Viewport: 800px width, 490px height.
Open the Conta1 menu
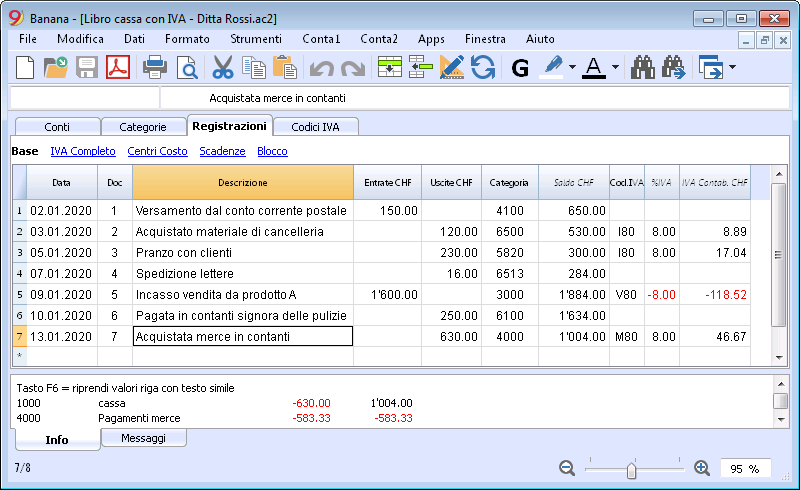[321, 39]
